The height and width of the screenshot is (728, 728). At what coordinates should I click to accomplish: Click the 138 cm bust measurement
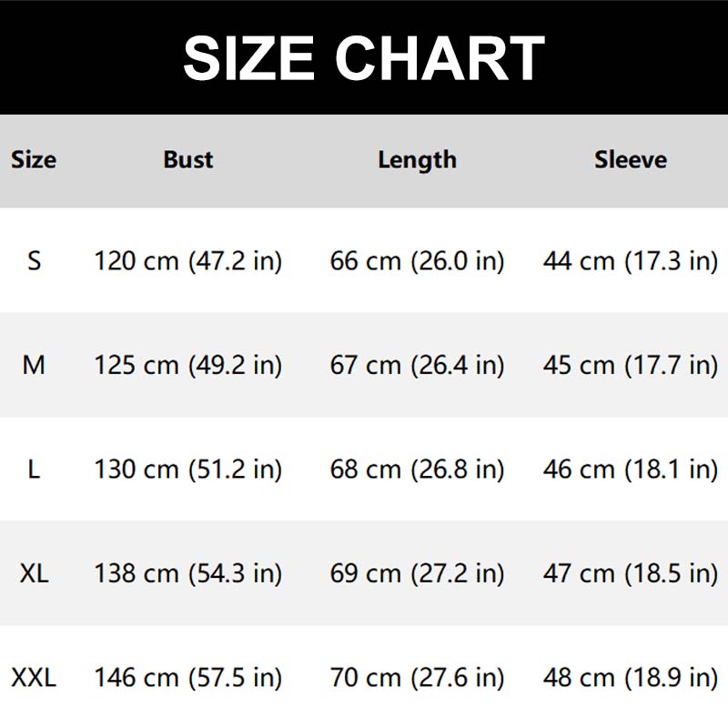click(x=188, y=573)
